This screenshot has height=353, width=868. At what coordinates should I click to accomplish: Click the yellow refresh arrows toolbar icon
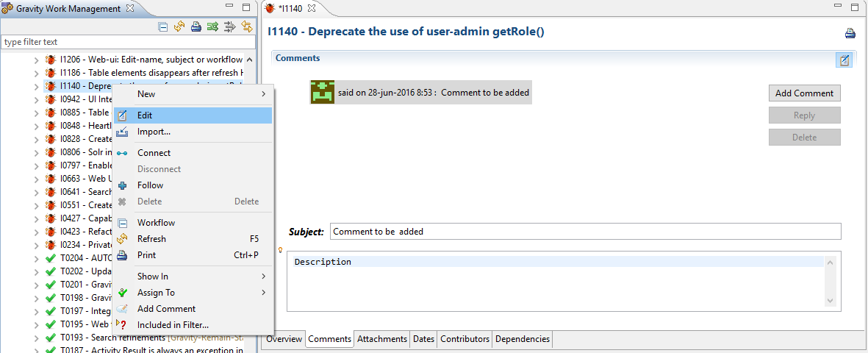coord(179,27)
